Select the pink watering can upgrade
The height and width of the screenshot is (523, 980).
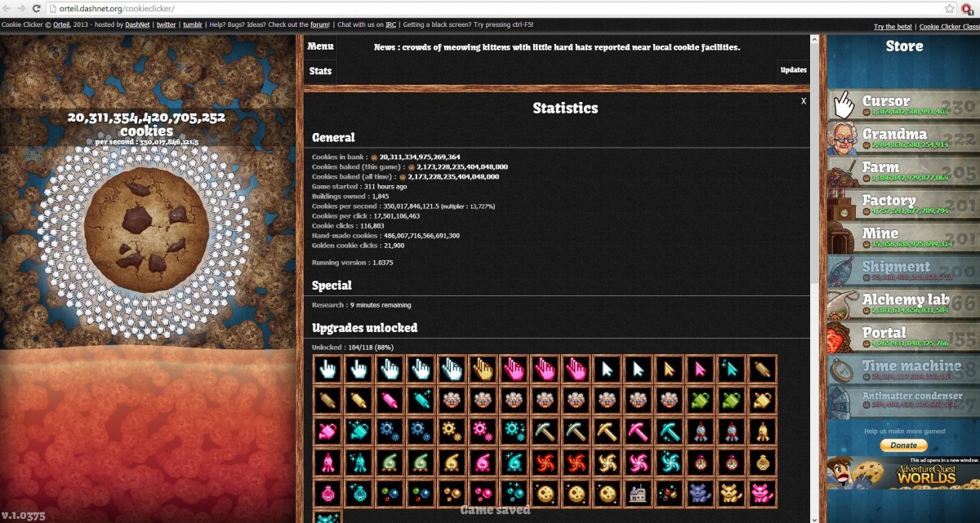[327, 431]
